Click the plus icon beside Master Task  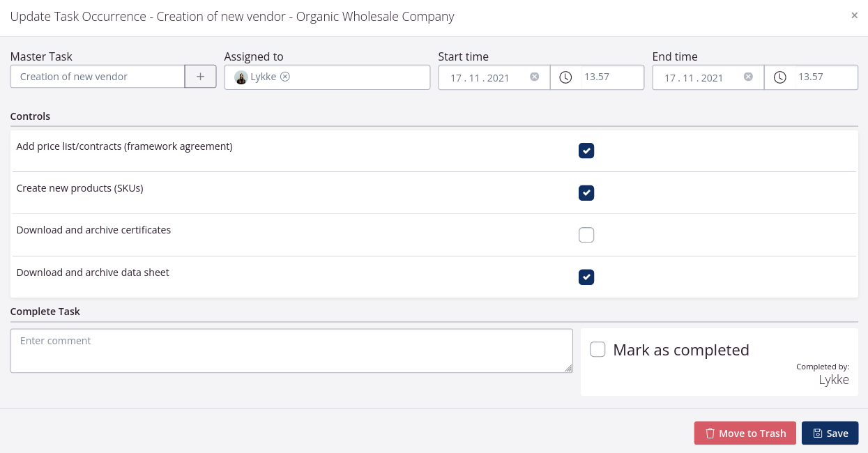[x=200, y=77]
